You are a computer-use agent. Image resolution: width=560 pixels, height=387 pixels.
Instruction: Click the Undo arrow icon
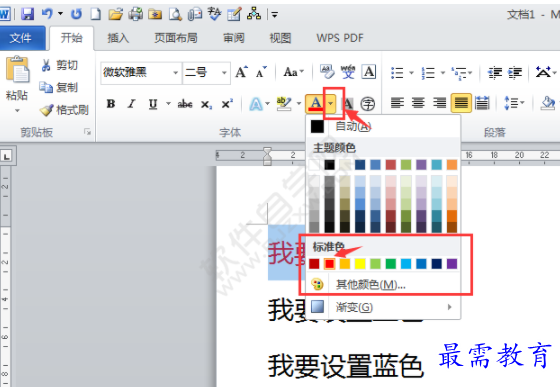pos(47,14)
